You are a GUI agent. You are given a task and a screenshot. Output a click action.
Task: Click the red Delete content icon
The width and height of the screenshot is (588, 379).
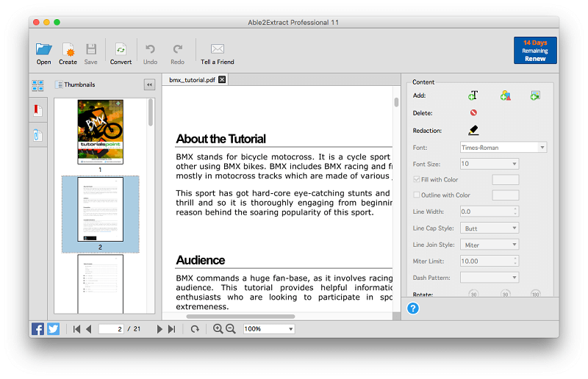473,112
